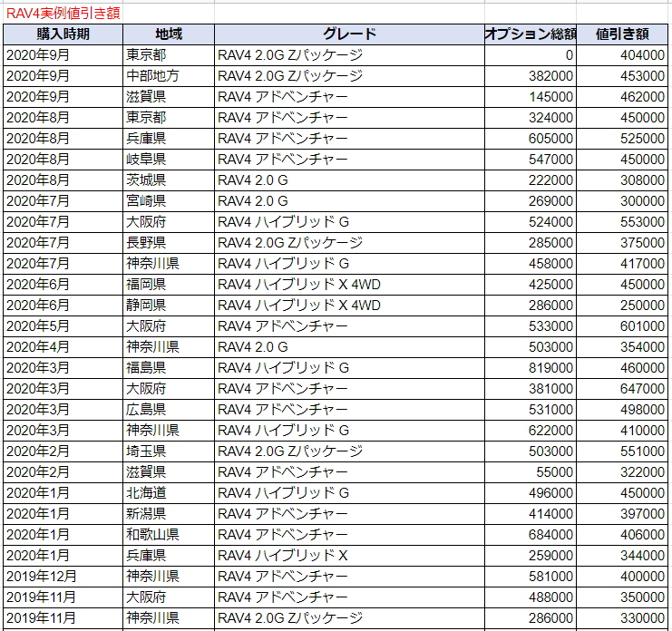Viewport: 672px width, 631px height.
Task: Select discount value 330000
Action: [622, 618]
